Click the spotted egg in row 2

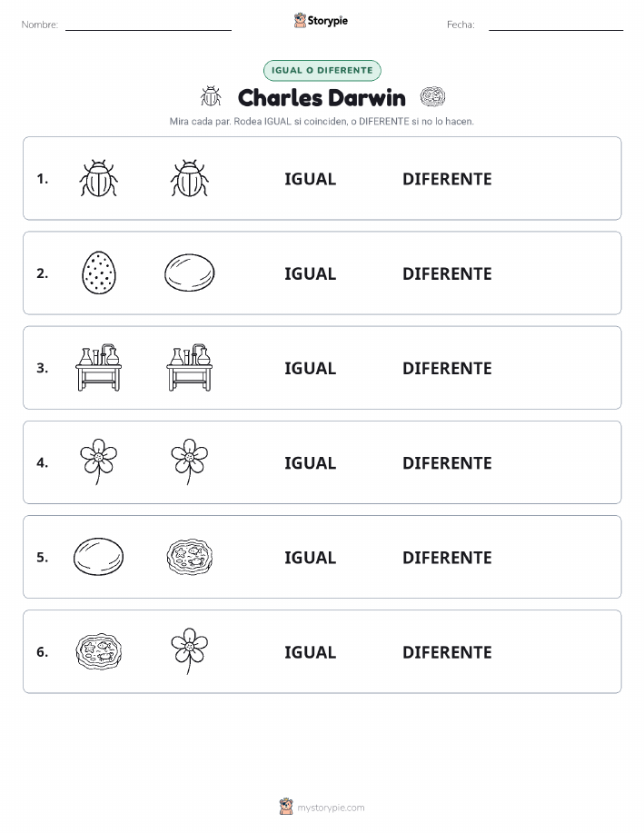[99, 273]
